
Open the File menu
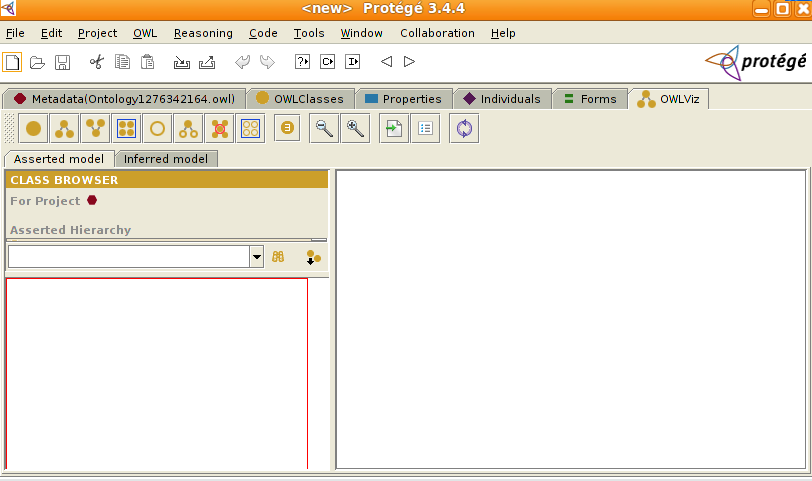tap(15, 33)
